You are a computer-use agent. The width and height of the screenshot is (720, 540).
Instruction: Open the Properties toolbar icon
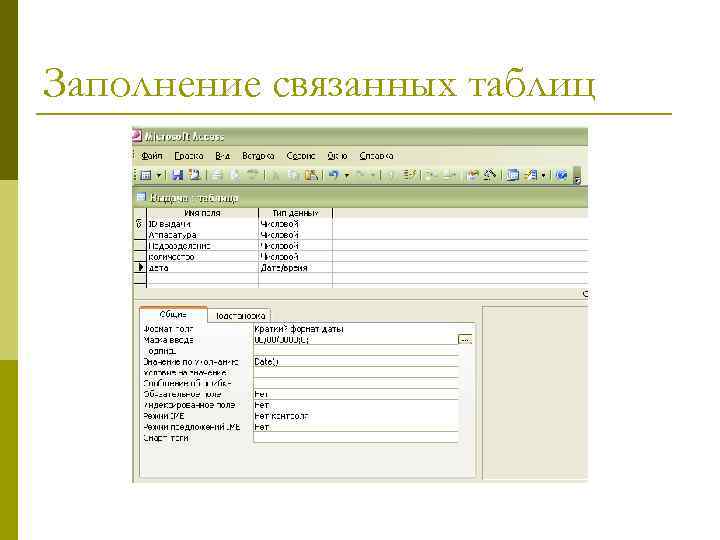(472, 175)
